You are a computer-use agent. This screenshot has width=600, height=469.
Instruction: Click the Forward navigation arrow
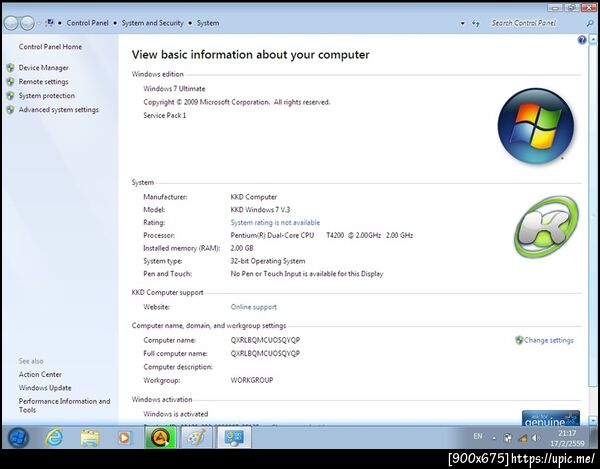tap(27, 23)
